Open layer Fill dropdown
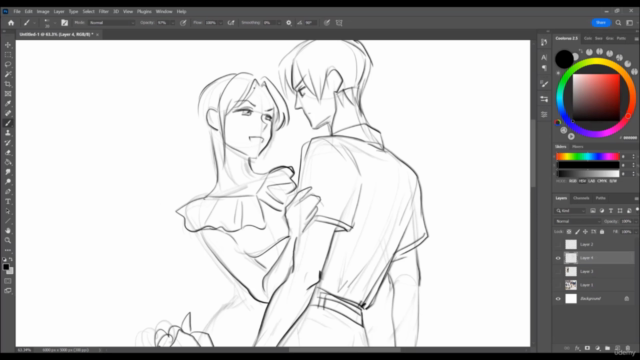Screen dimensions: 640x360 (636, 232)
